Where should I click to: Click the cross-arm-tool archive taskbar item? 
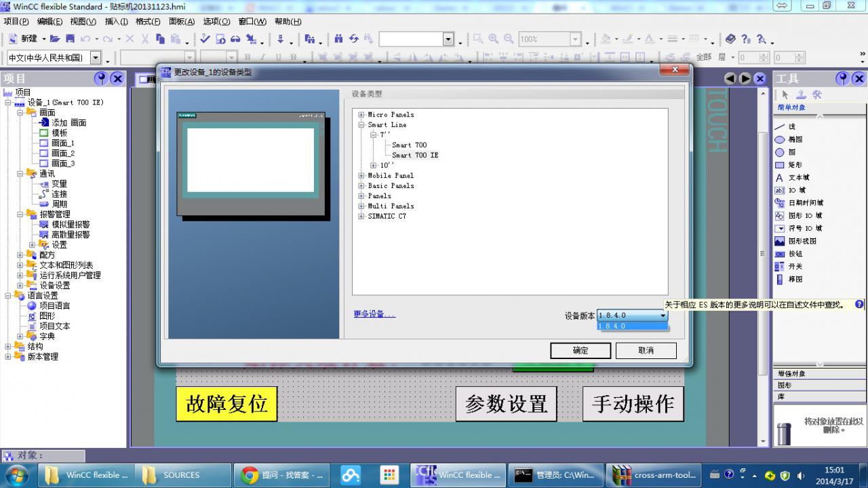click(x=654, y=475)
